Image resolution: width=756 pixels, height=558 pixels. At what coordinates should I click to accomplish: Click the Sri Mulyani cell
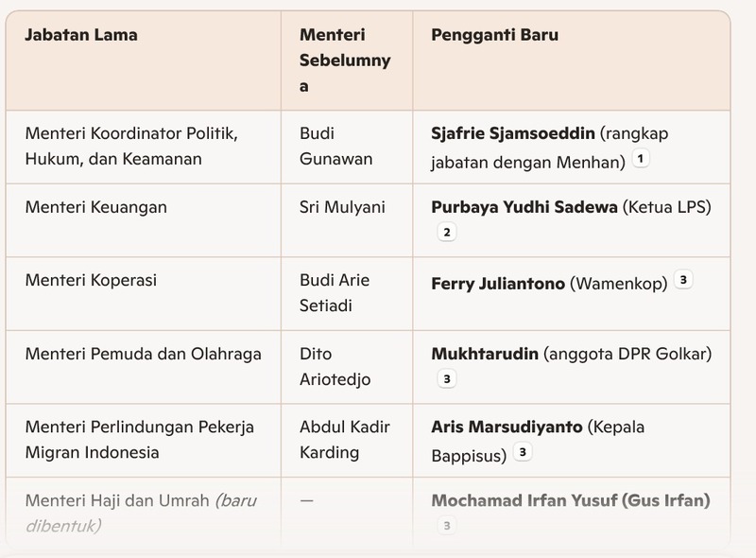point(347,220)
